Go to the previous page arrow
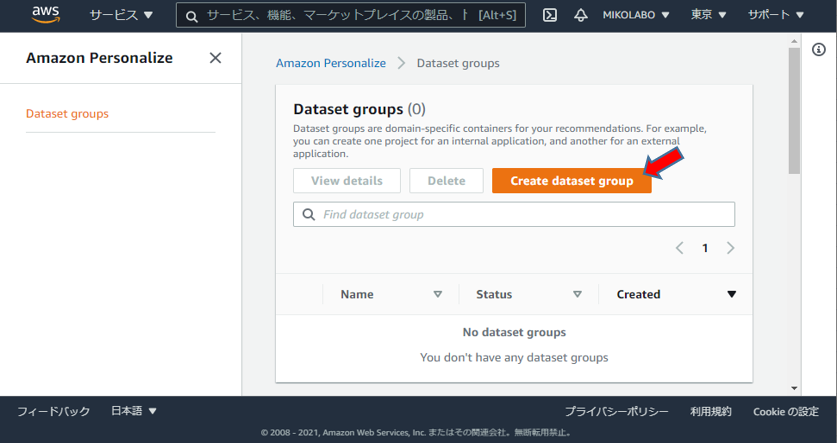The height and width of the screenshot is (444, 838). pyautogui.click(x=679, y=248)
